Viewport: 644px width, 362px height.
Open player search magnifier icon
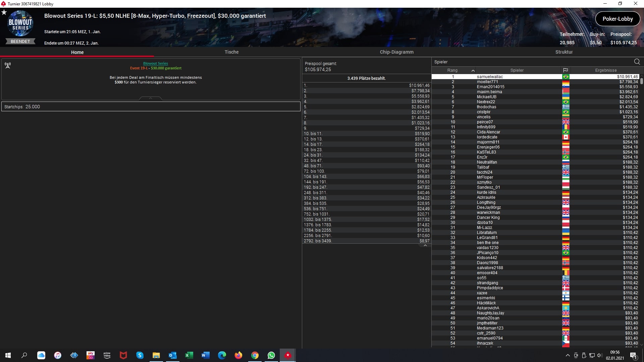pos(637,62)
